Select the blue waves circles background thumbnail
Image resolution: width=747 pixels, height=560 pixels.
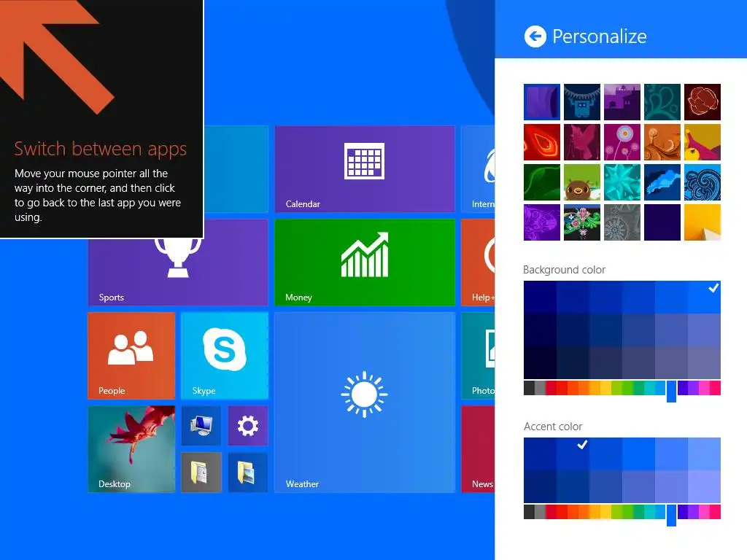[x=703, y=182]
